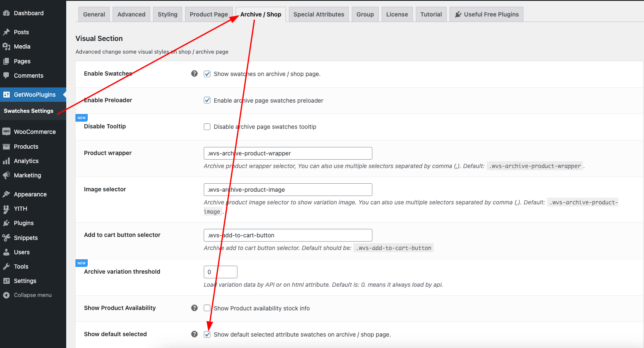Toggle Show default selected attribute swatches checkbox
The height and width of the screenshot is (348, 644).
pos(207,334)
